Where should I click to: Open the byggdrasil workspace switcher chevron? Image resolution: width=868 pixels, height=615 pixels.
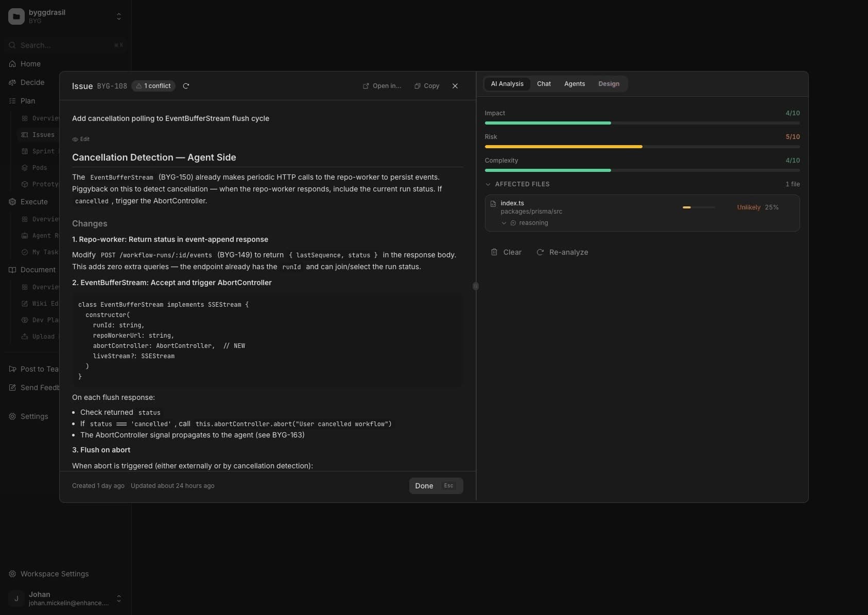click(118, 16)
